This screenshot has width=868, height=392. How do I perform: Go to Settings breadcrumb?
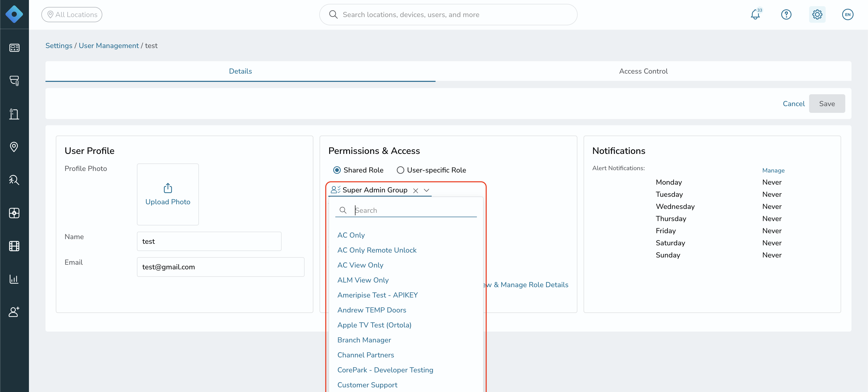[x=59, y=45]
